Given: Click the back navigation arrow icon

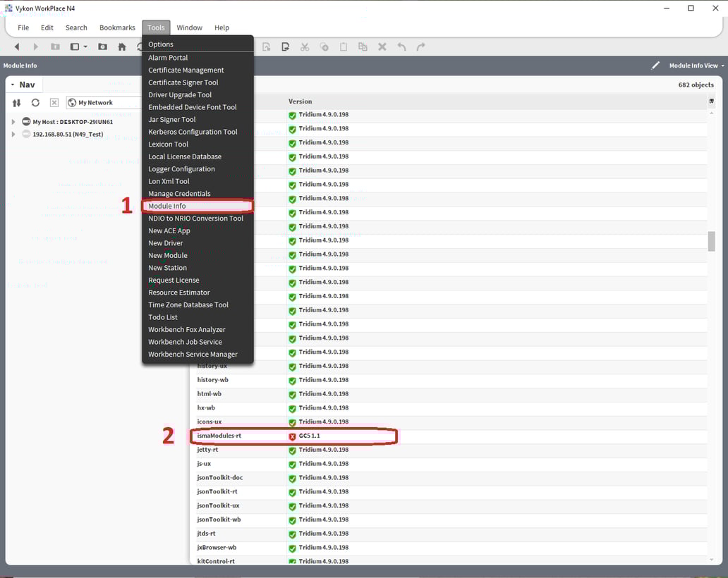Looking at the screenshot, I should 17,47.
